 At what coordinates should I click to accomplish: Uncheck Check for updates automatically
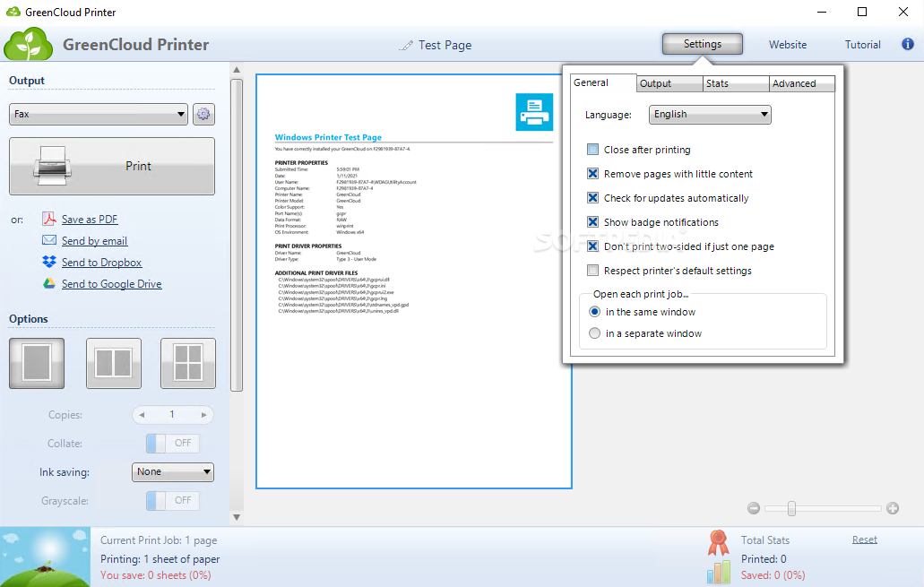(x=592, y=198)
